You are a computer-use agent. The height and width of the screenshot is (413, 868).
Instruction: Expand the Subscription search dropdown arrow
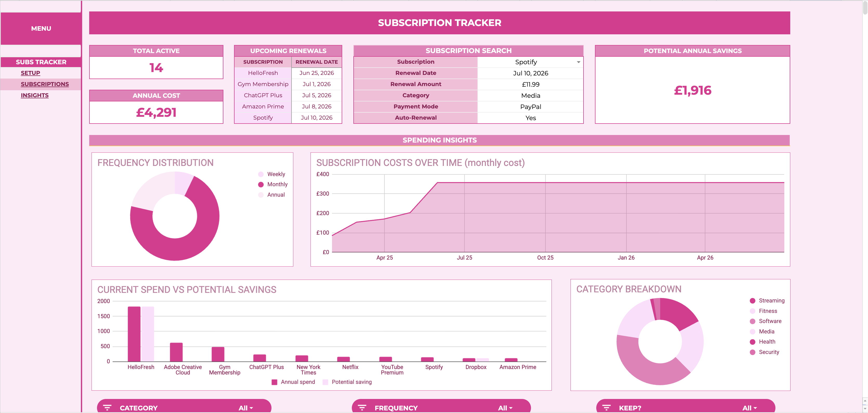click(579, 62)
